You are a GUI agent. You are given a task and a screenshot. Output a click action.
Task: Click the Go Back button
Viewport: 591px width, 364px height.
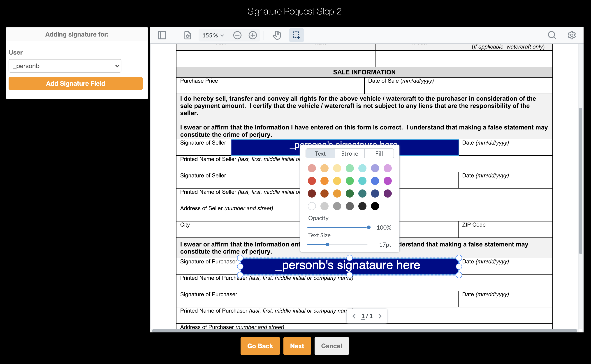pos(260,346)
